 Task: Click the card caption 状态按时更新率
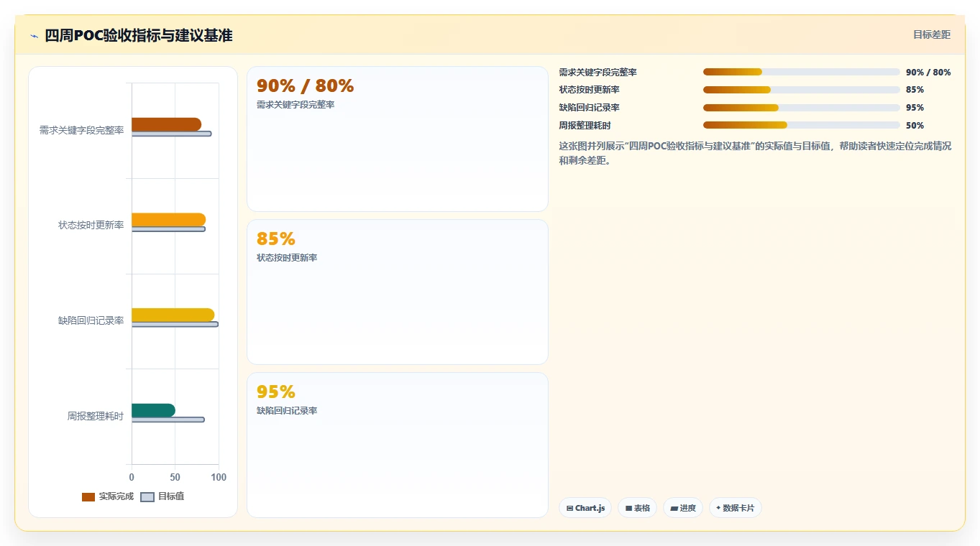(287, 258)
